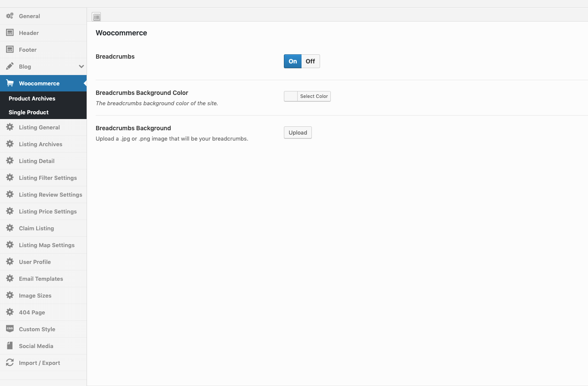Click the Custom Style CSS icon

(x=9, y=329)
